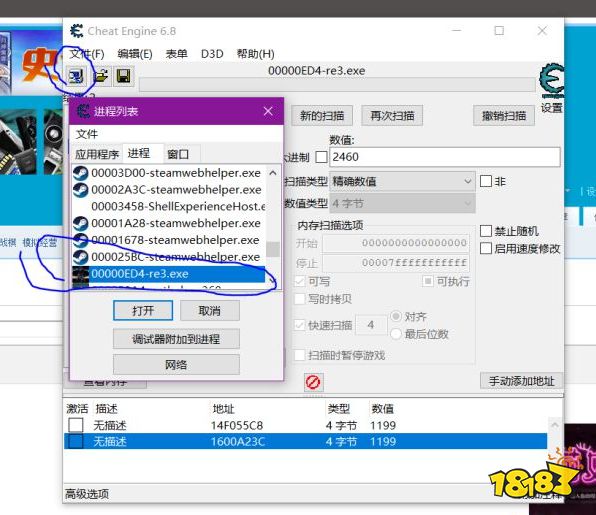The height and width of the screenshot is (515, 596).
Task: Toggle the 可执行 checkbox
Action: point(428,281)
